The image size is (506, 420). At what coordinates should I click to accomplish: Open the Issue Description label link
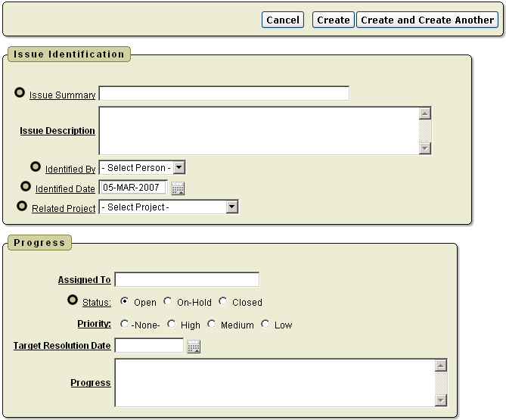[57, 131]
